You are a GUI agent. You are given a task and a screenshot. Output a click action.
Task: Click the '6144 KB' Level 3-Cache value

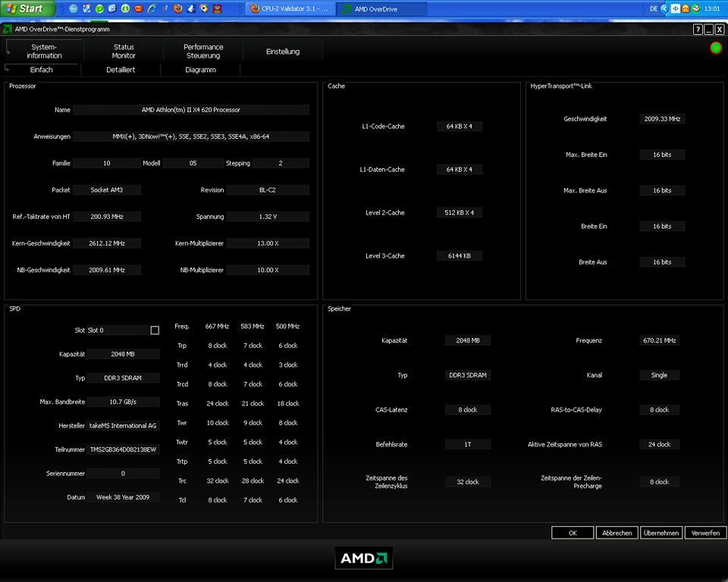[460, 255]
